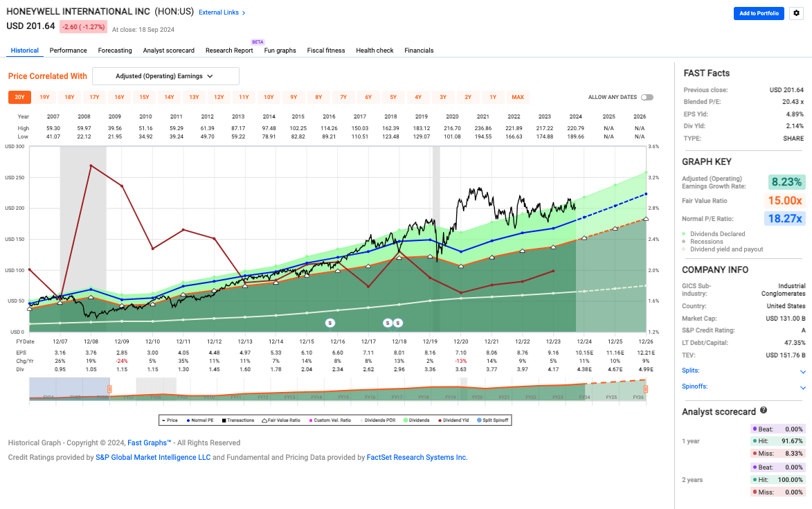Open the Financials tab
812x509 pixels.
417,50
